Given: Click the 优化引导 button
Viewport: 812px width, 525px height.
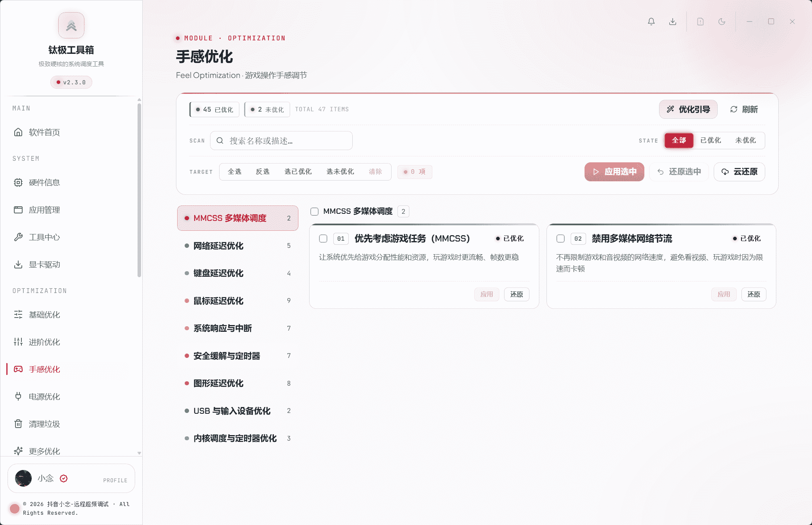Looking at the screenshot, I should 688,109.
